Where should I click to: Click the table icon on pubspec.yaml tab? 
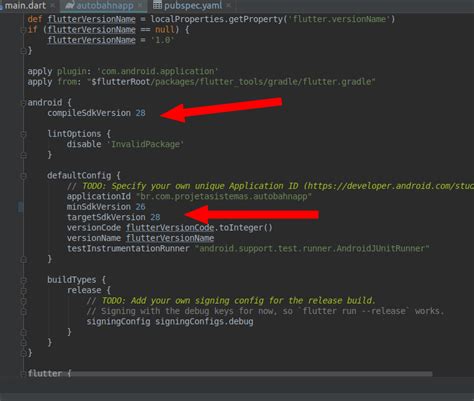(x=157, y=5)
